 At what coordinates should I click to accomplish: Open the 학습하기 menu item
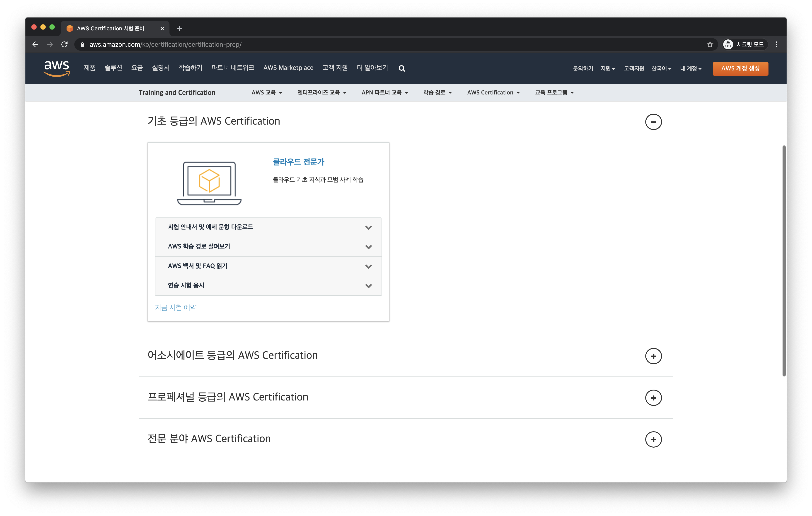tap(190, 68)
